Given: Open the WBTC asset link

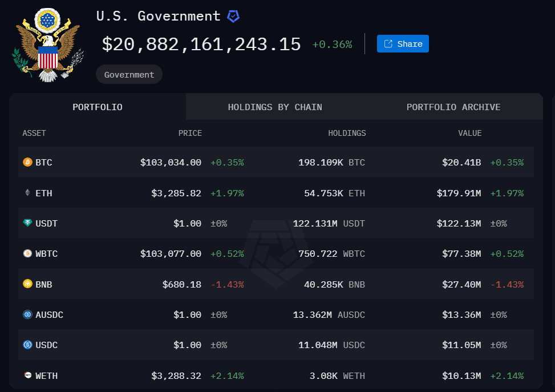Looking at the screenshot, I should pos(46,254).
